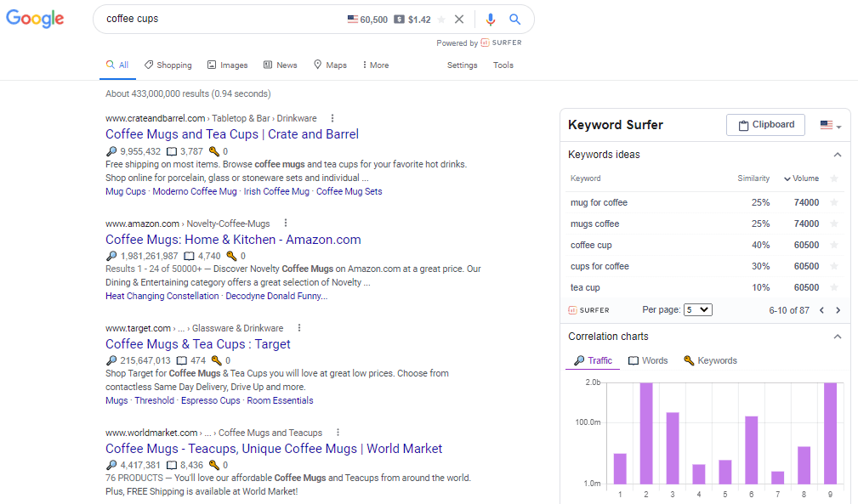Open the Irish Coffee Mug sitelink
This screenshot has height=504, width=858.
point(276,191)
